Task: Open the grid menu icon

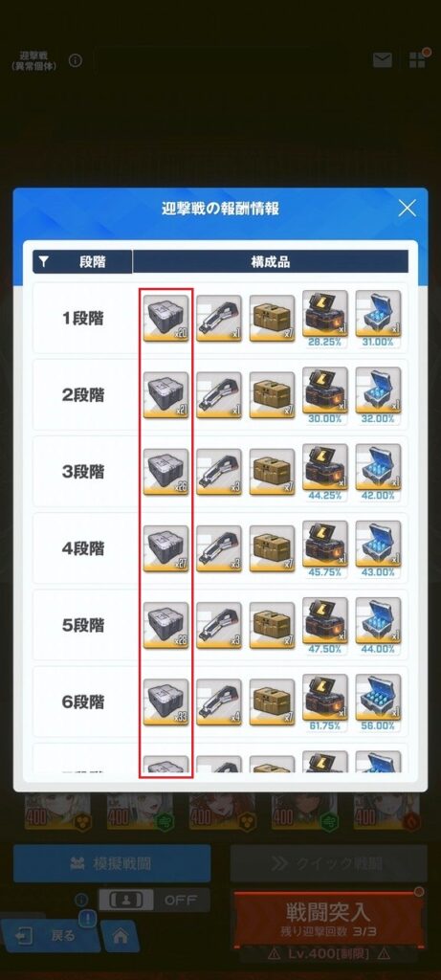Action: 417,60
